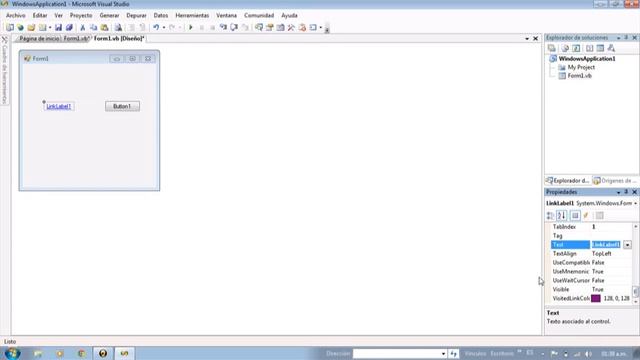Pin the Propiedades panel
640x360 pixels.
click(626, 192)
